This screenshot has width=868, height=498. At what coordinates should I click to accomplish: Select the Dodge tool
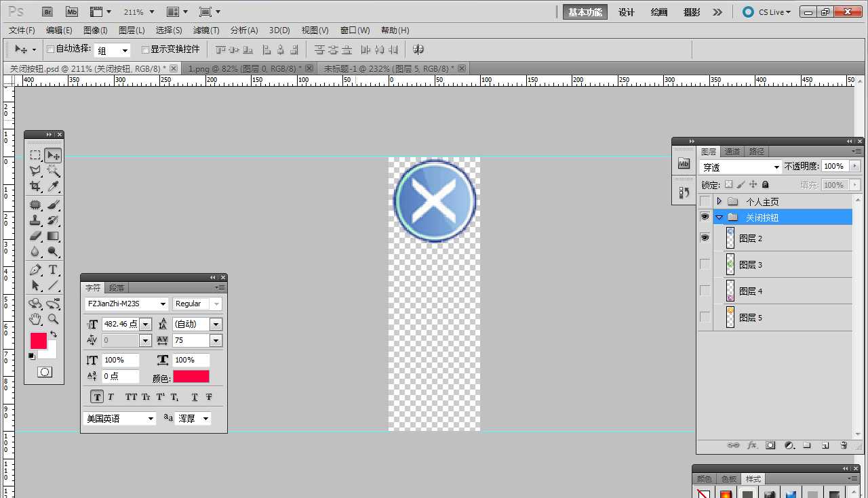(53, 251)
